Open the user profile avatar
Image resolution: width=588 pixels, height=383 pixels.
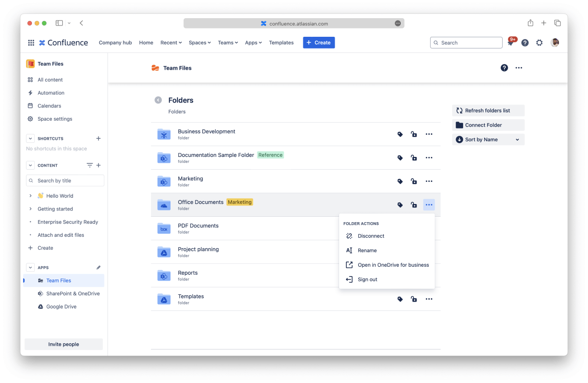[x=555, y=43]
